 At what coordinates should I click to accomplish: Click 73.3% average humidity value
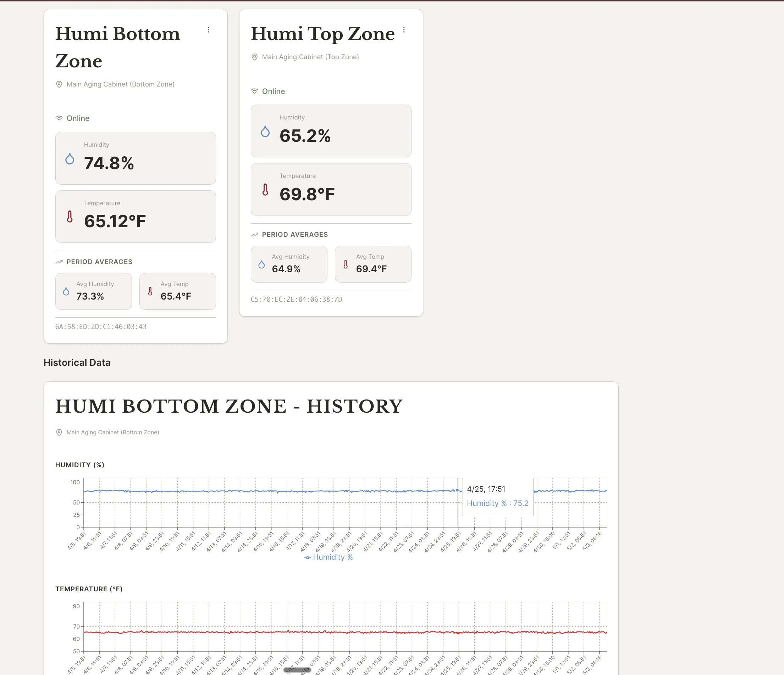click(x=90, y=296)
